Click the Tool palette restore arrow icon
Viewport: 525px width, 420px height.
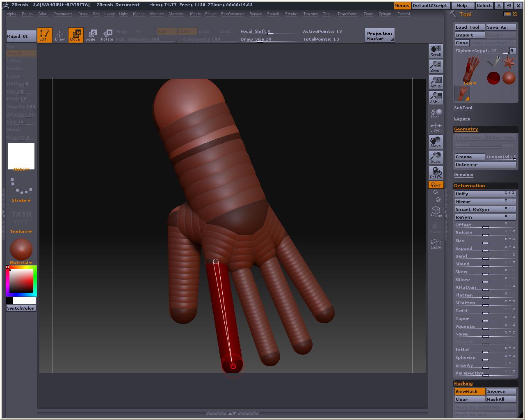[x=515, y=14]
